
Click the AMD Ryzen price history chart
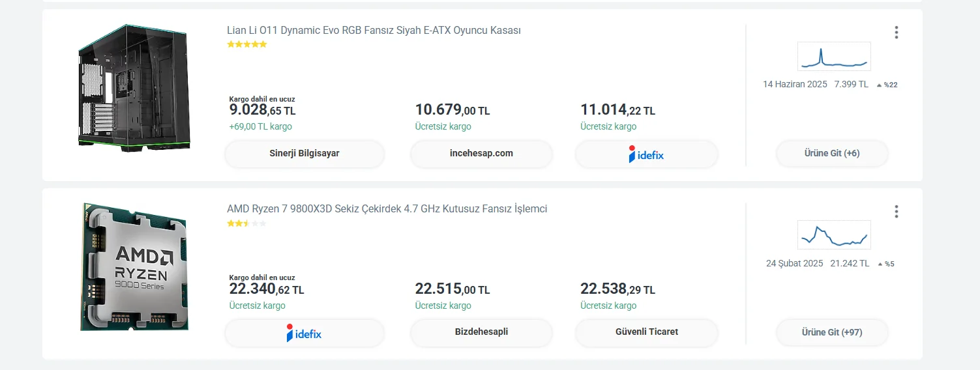[x=833, y=235]
